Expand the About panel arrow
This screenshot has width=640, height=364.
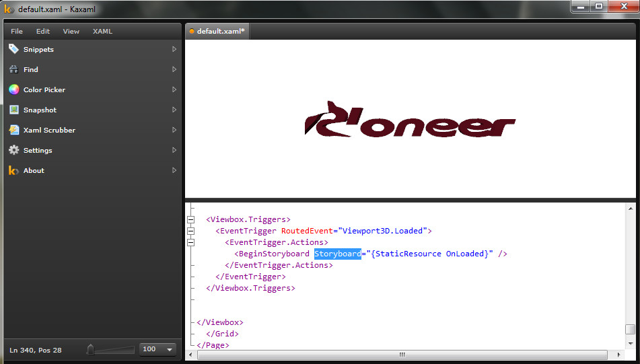click(174, 170)
